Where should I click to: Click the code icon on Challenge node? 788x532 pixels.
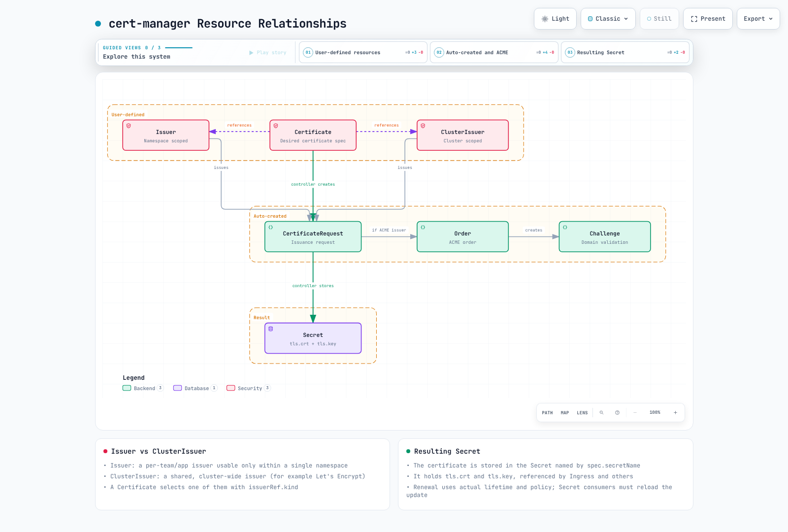click(x=565, y=227)
